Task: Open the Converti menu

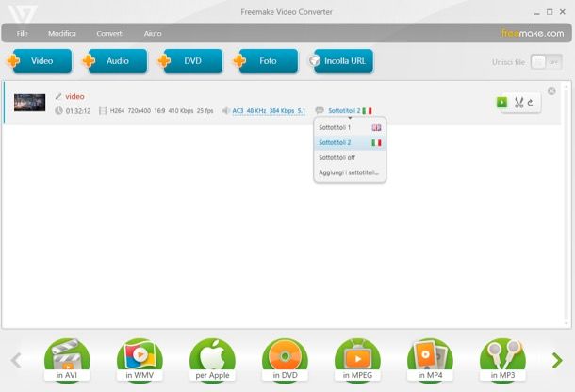Action: [x=109, y=33]
